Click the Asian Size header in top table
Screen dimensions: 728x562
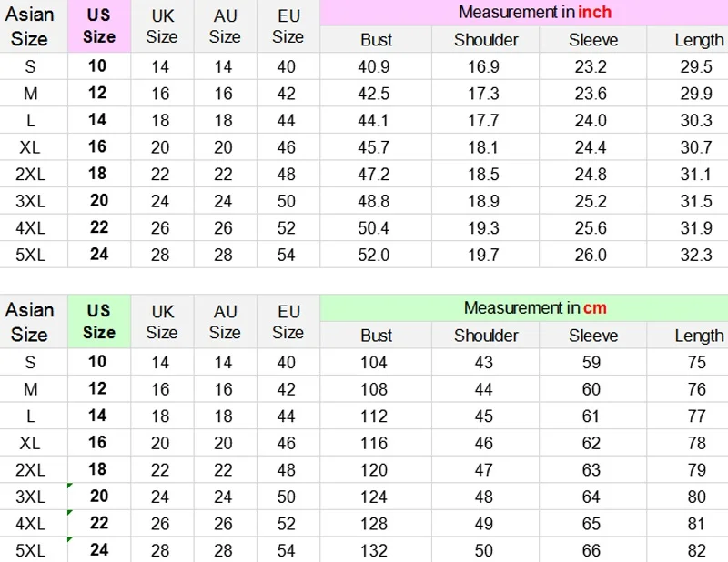coord(30,26)
